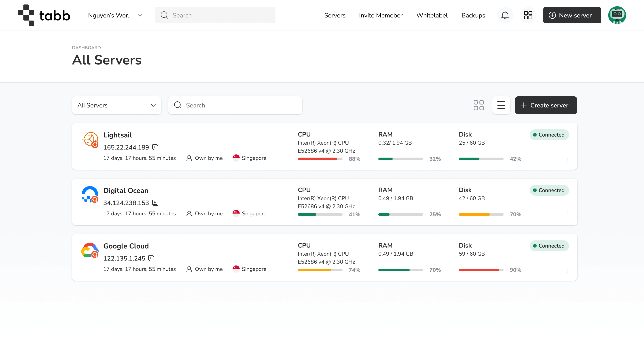Click Lightsail RAM value '0.32/ 1.94 GB'
This screenshot has height=338, width=644.
coord(395,143)
